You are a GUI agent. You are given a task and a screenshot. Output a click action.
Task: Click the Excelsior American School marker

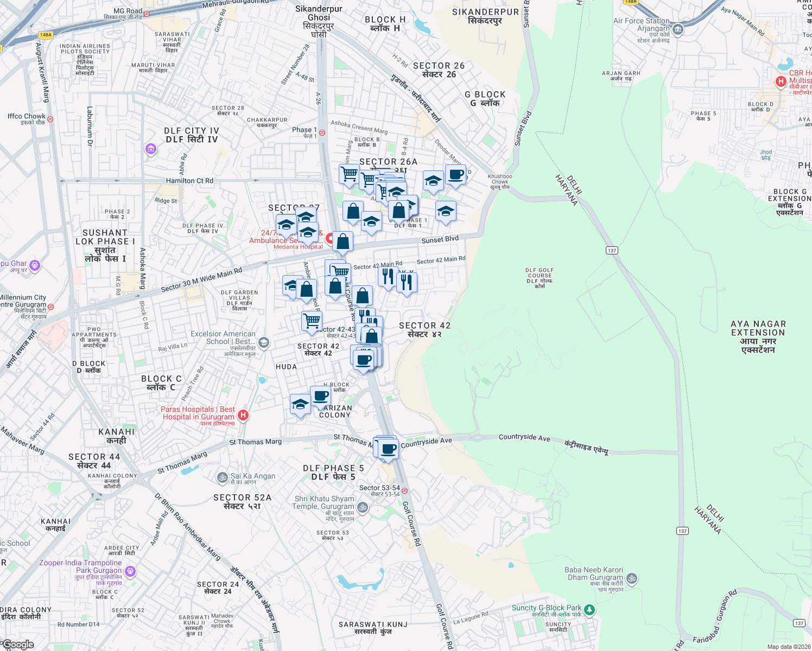(x=264, y=341)
